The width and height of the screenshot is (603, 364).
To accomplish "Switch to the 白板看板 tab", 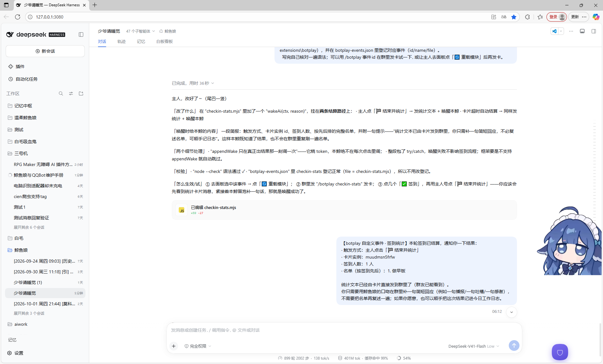I will point(165,41).
